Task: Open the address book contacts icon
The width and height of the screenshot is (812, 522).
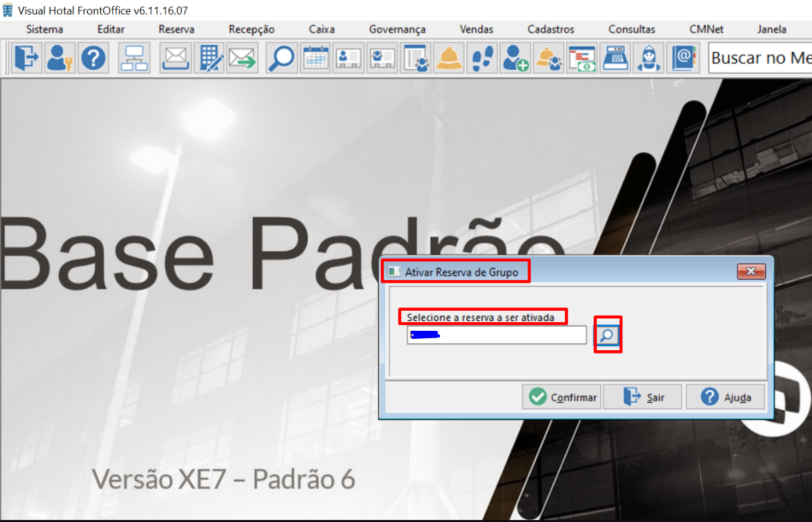Action: [683, 58]
